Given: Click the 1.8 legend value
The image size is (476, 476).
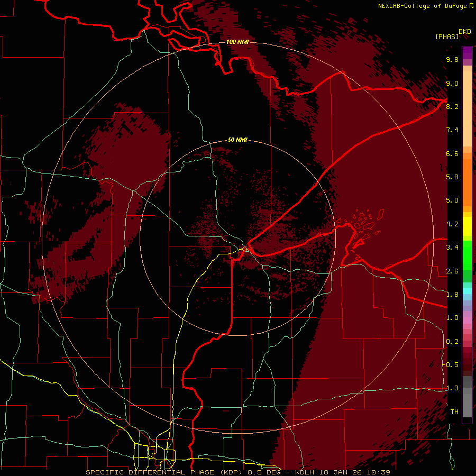Looking at the screenshot, I should (x=452, y=294).
